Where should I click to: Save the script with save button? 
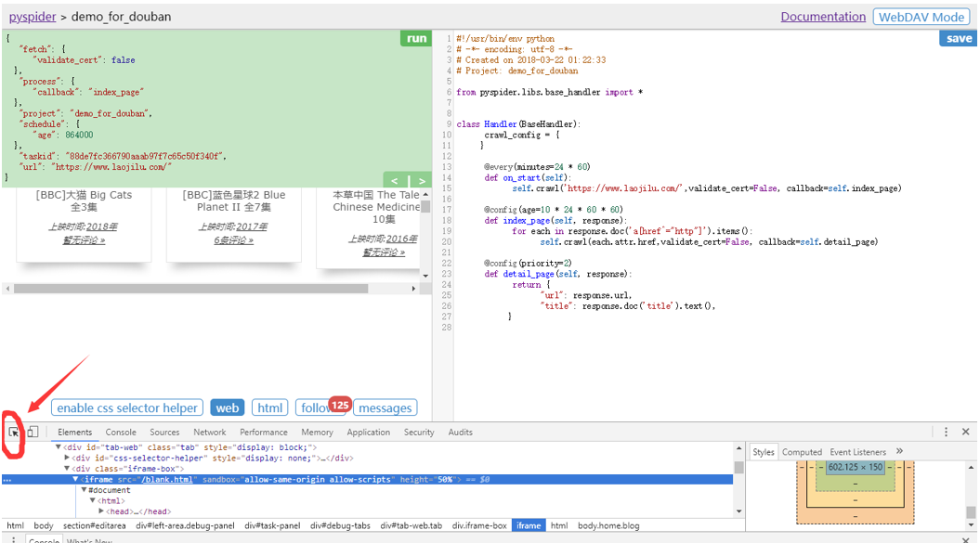point(958,38)
